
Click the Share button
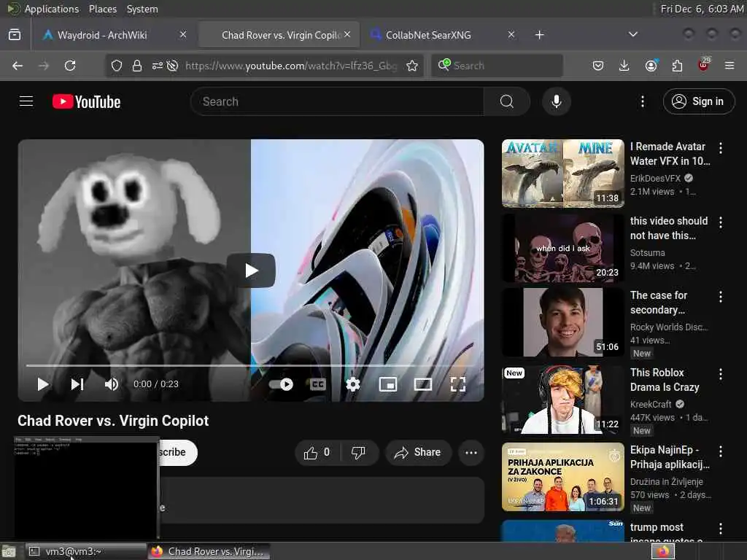coord(418,453)
